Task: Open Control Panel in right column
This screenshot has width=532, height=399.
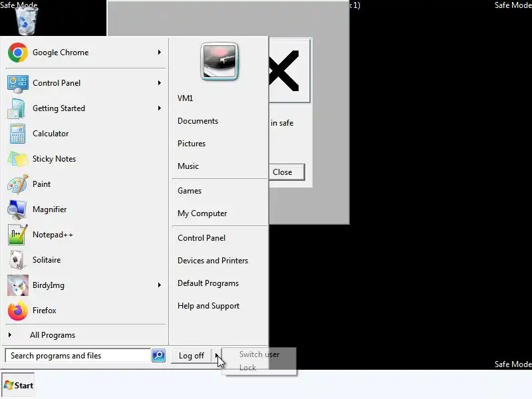Action: [201, 238]
